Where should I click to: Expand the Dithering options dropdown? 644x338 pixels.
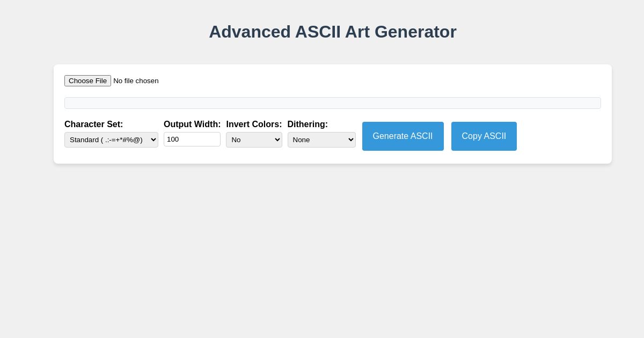(321, 139)
